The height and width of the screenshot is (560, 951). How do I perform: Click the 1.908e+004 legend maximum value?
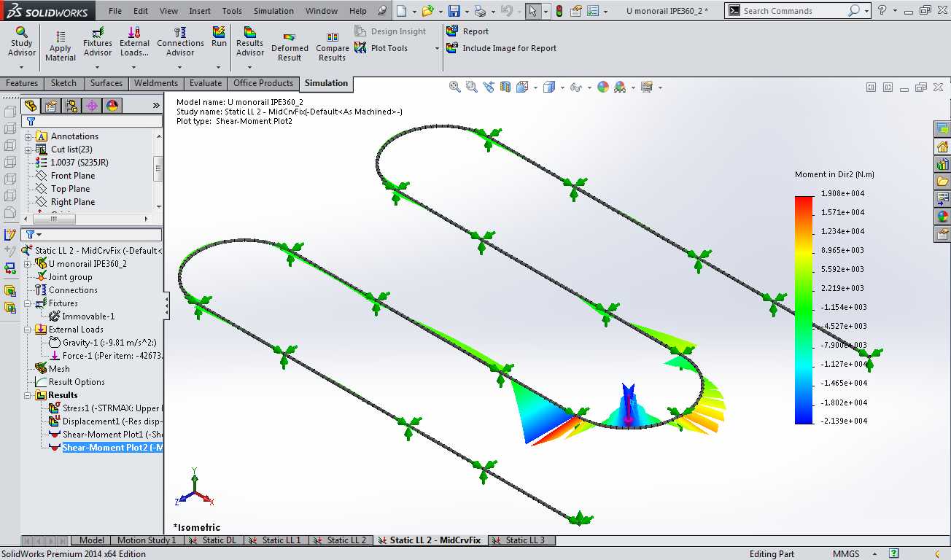(x=844, y=194)
